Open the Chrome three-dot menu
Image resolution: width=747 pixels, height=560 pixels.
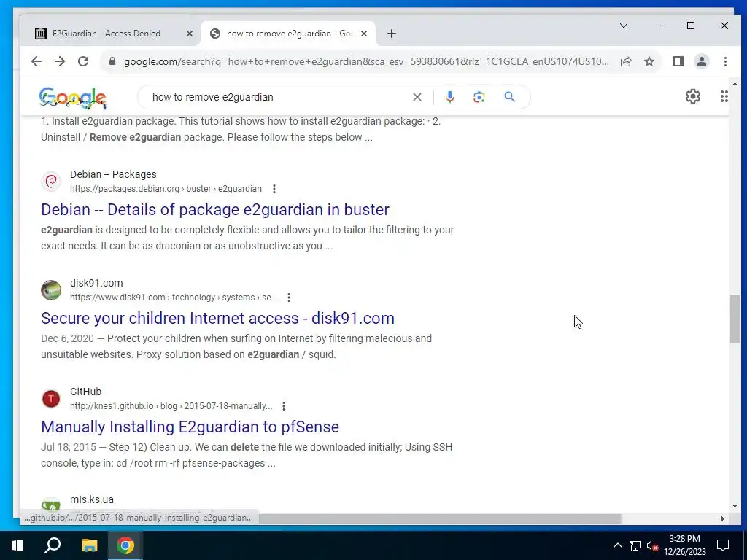tap(725, 61)
